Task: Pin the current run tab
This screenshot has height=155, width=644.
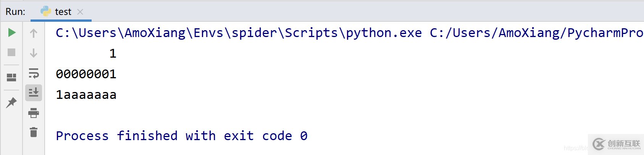Action: pos(12,102)
